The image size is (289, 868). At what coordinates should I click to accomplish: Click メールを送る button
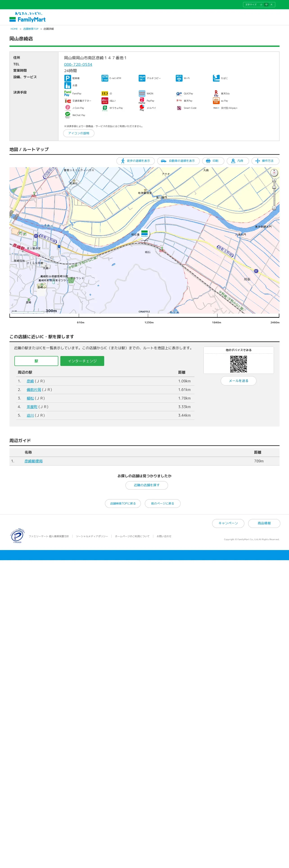[239, 381]
